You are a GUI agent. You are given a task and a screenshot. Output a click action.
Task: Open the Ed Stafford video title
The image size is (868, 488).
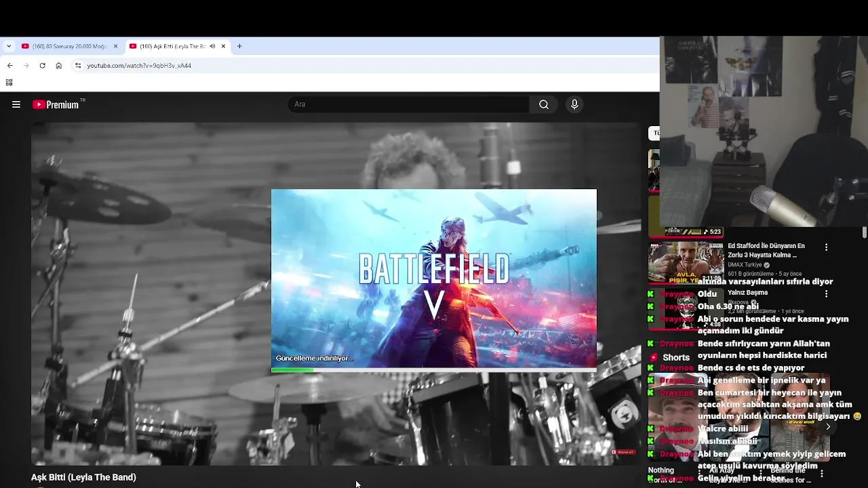coord(766,250)
